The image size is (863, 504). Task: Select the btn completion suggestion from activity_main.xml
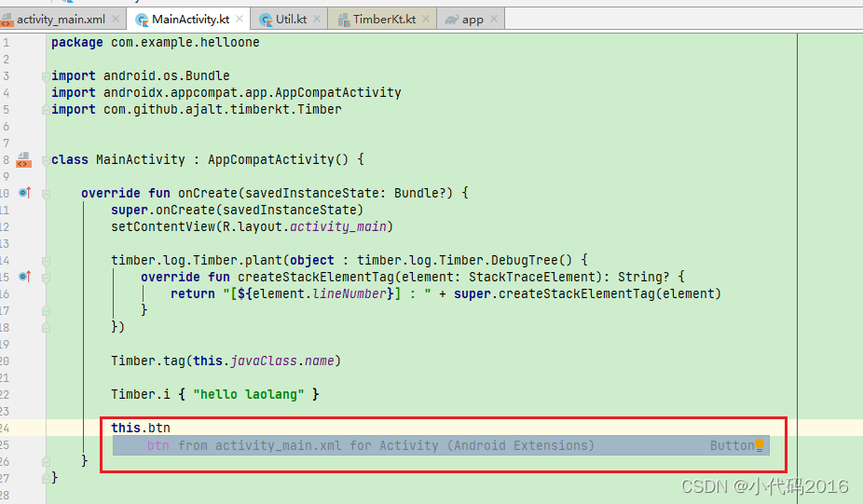[x=441, y=445]
